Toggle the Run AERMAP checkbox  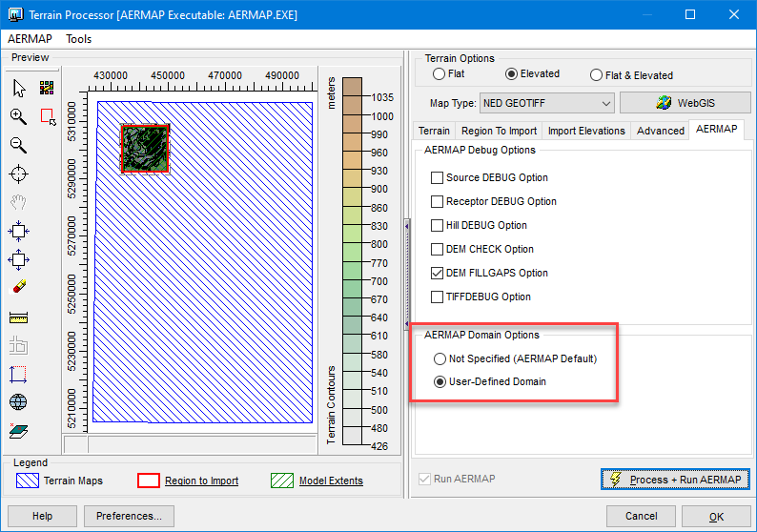(x=425, y=479)
